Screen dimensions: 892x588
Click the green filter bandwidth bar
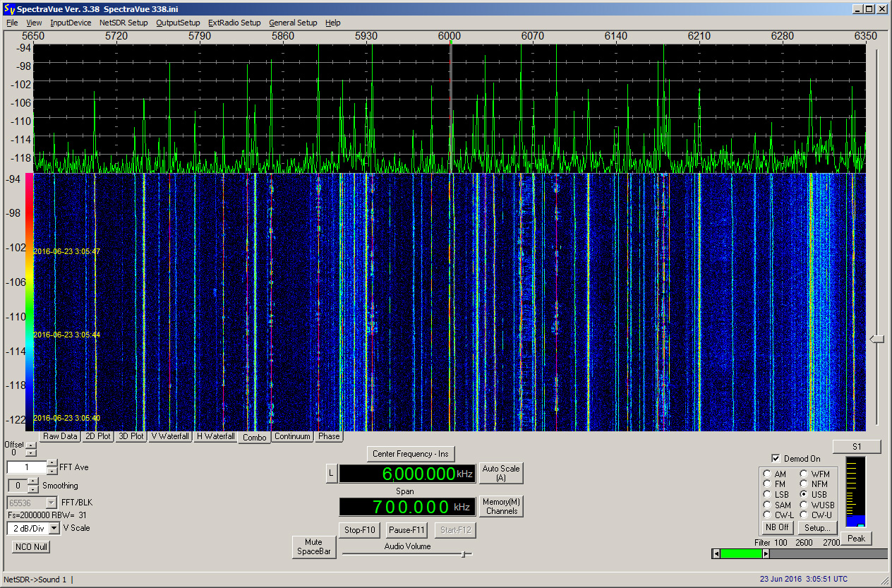point(741,553)
